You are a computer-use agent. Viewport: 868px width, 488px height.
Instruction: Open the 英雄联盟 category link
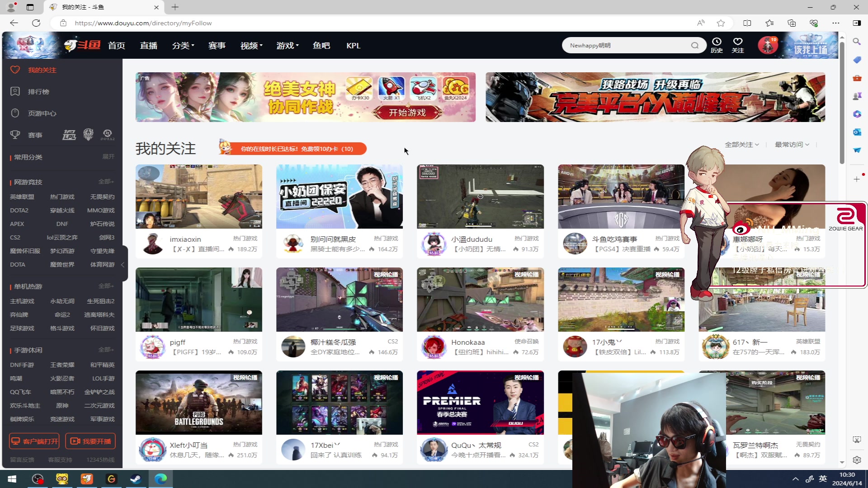coord(21,197)
